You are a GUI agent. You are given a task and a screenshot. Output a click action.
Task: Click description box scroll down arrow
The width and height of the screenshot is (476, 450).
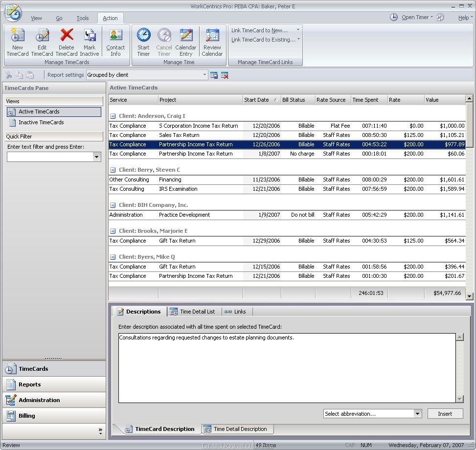click(460, 399)
